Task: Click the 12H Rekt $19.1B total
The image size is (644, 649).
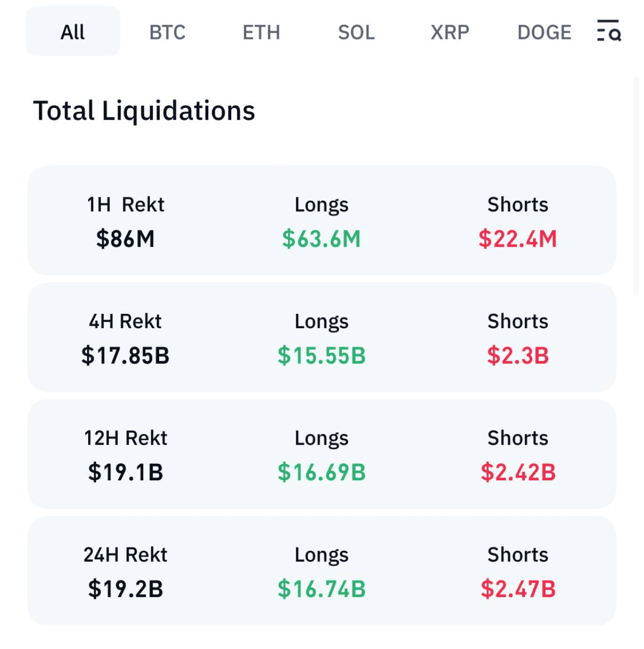Action: coord(125,472)
